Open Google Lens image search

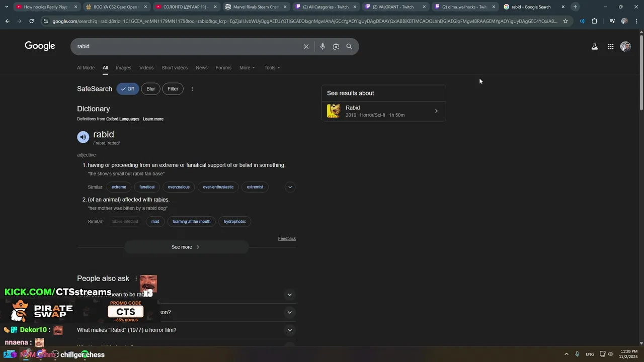point(336,46)
